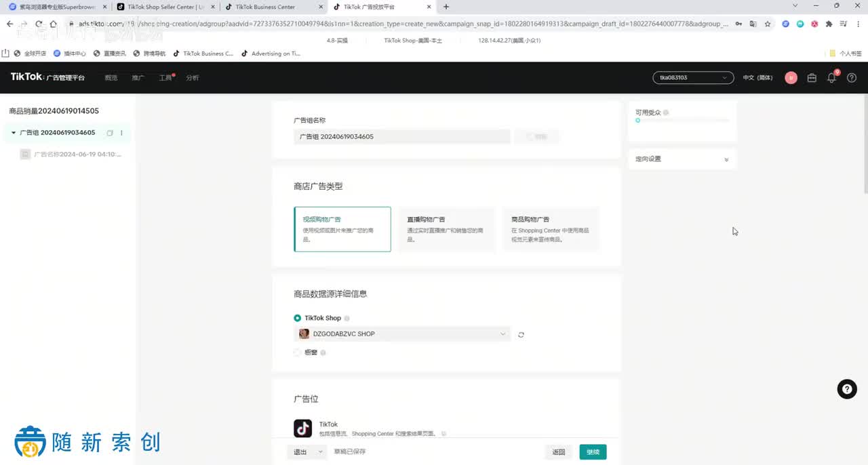Image resolution: width=868 pixels, height=465 pixels.
Task: Click the TikTok ads manager logo
Action: coord(47,77)
